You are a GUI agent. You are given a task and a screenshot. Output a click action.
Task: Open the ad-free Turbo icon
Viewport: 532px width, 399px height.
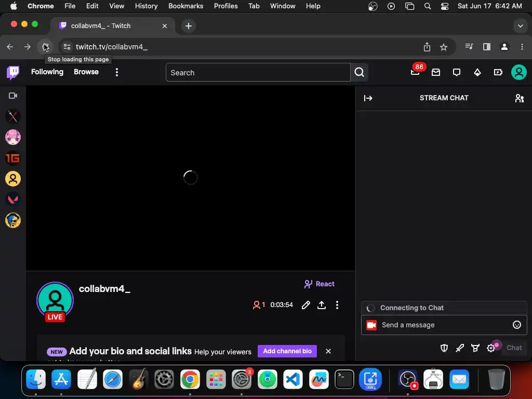click(x=498, y=72)
